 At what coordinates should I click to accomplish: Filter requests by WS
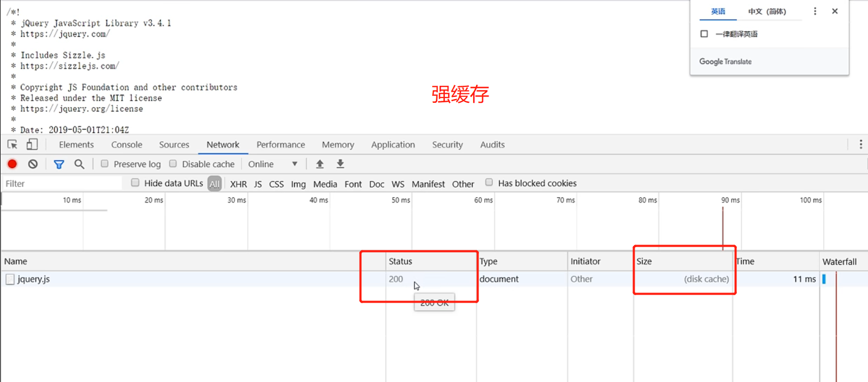tap(398, 184)
